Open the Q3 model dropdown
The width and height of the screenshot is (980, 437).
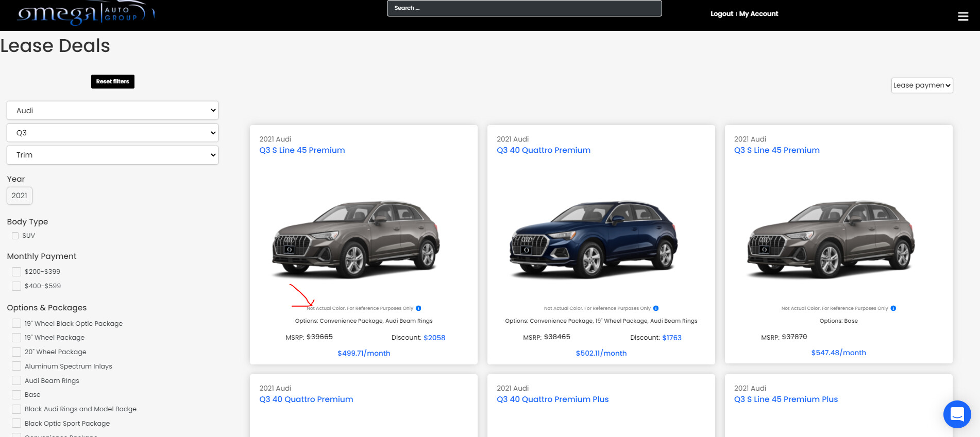[112, 133]
